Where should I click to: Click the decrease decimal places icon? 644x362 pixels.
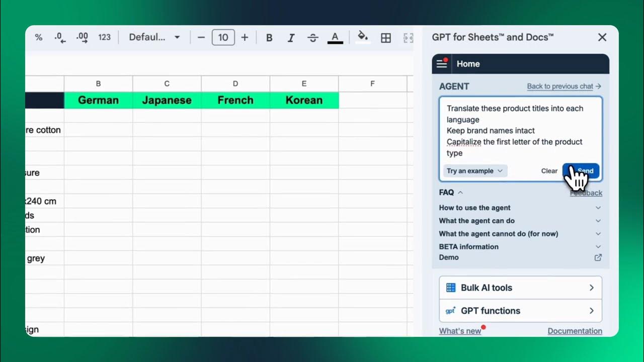(x=60, y=37)
